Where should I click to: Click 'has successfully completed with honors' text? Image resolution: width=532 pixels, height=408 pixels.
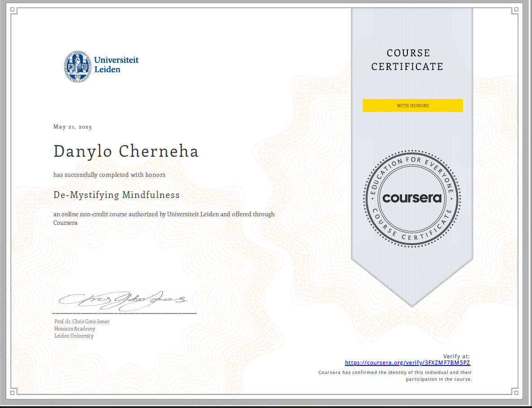(109, 175)
